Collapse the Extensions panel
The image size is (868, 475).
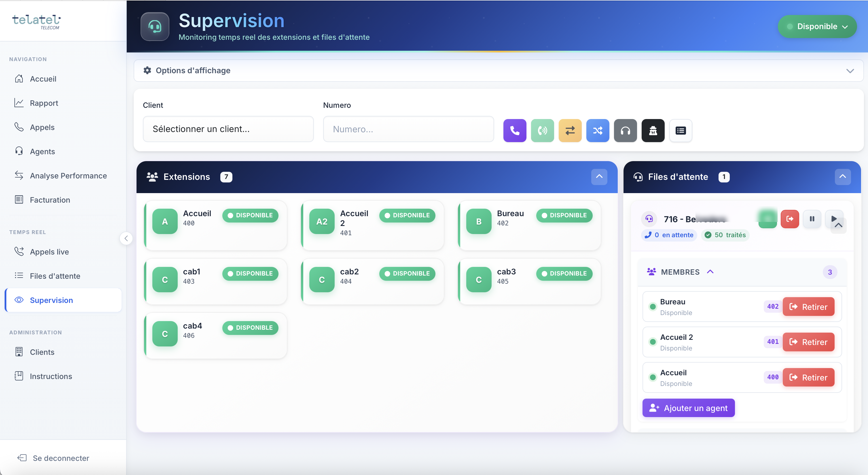(x=599, y=177)
